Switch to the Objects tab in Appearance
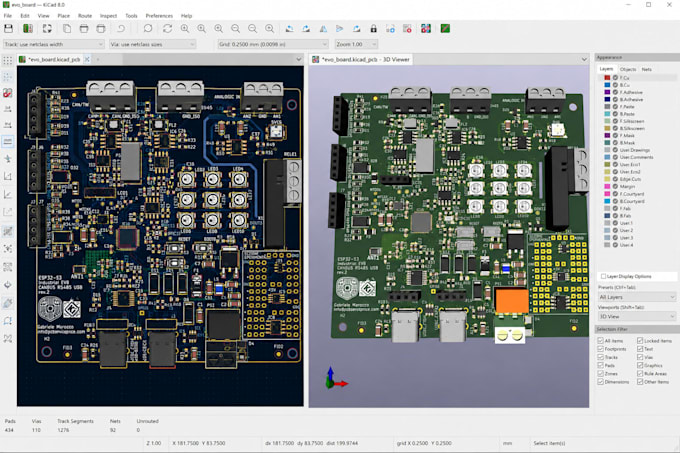This screenshot has width=680, height=453. click(628, 69)
